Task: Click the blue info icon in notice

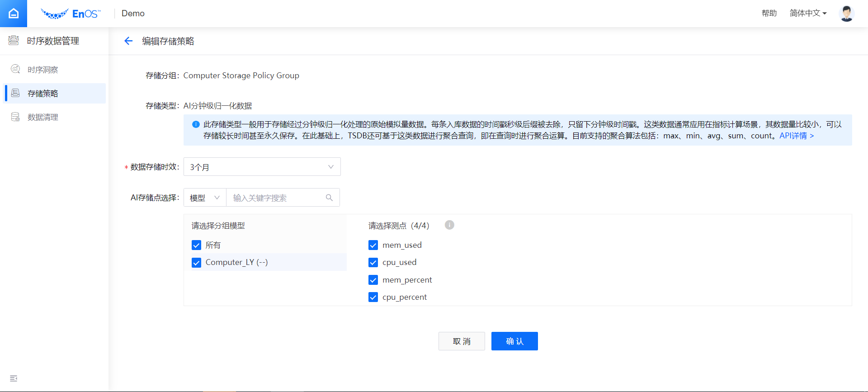Action: [x=196, y=124]
